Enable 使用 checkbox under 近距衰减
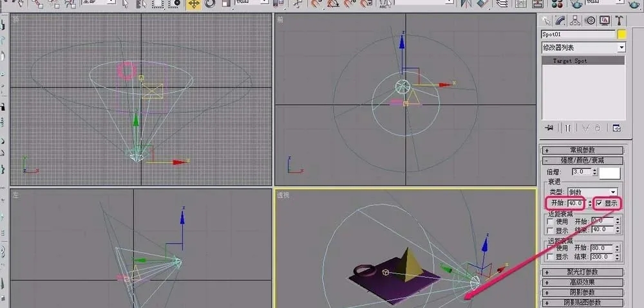644x308 pixels. (551, 221)
